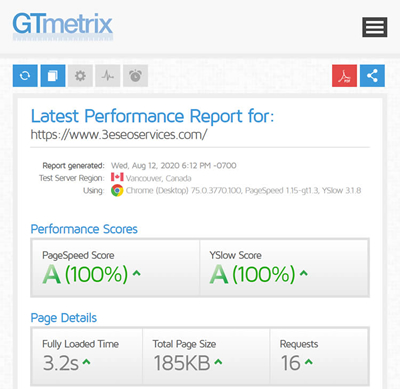This screenshot has height=389, width=400.
Task: Download the PDF report
Action: click(x=344, y=76)
